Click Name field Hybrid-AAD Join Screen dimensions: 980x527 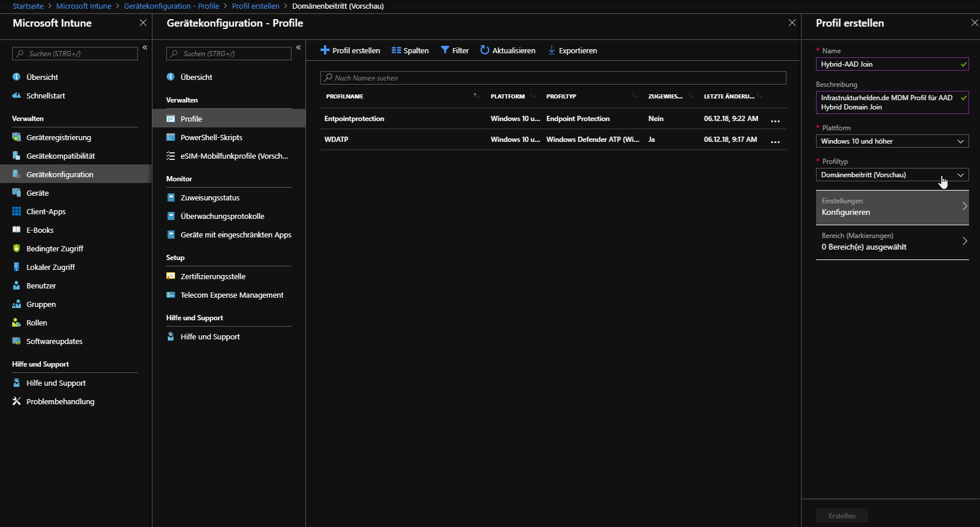(x=892, y=64)
